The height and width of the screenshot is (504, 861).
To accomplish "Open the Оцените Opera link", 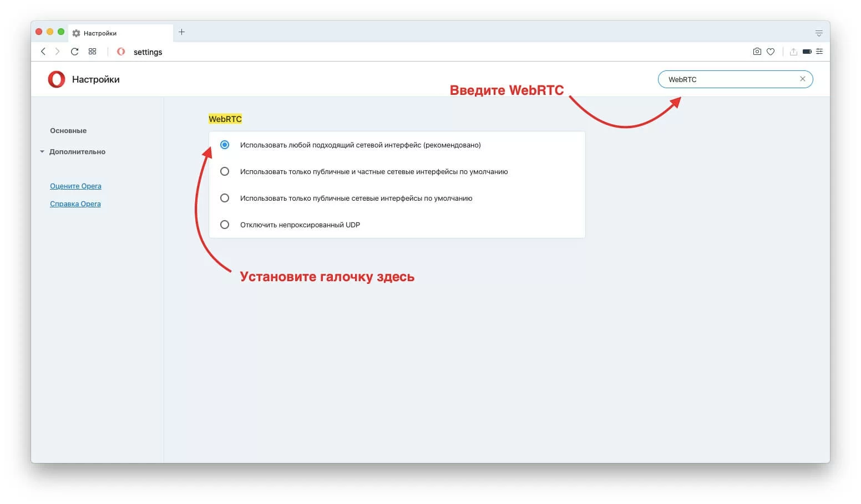I will coord(75,186).
